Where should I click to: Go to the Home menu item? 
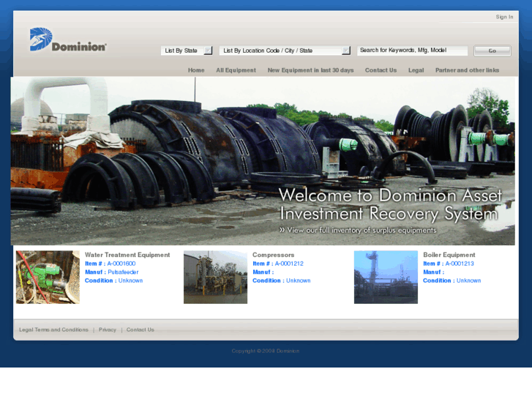click(x=196, y=70)
